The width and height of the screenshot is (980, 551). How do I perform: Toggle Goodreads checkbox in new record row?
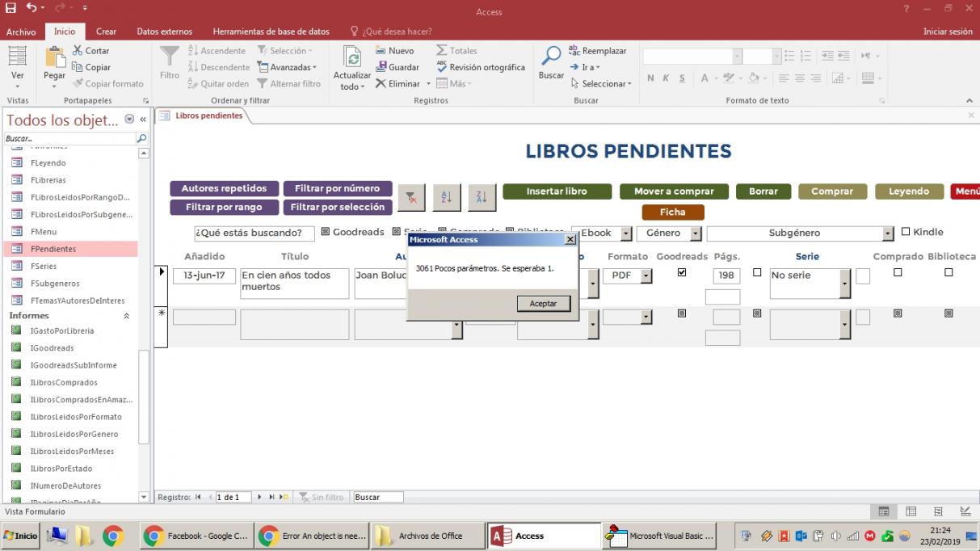682,313
